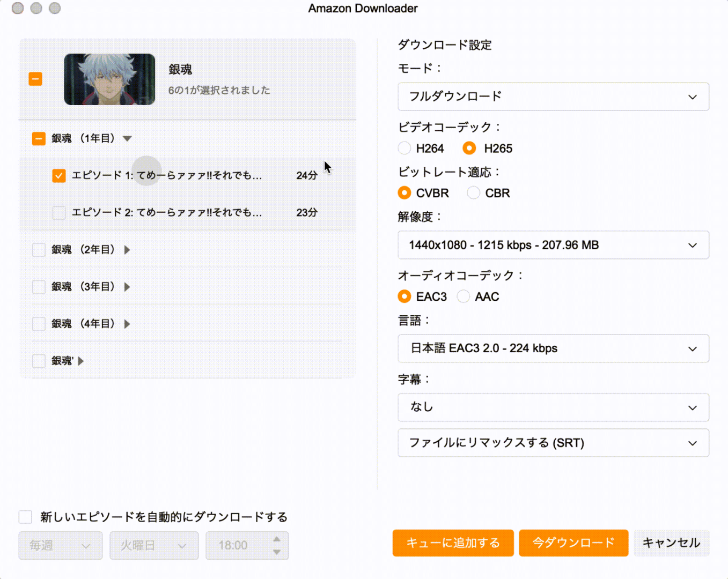This screenshot has height=579, width=728.
Task: Open the 毎週 frequency dropdown
Action: pos(61,546)
